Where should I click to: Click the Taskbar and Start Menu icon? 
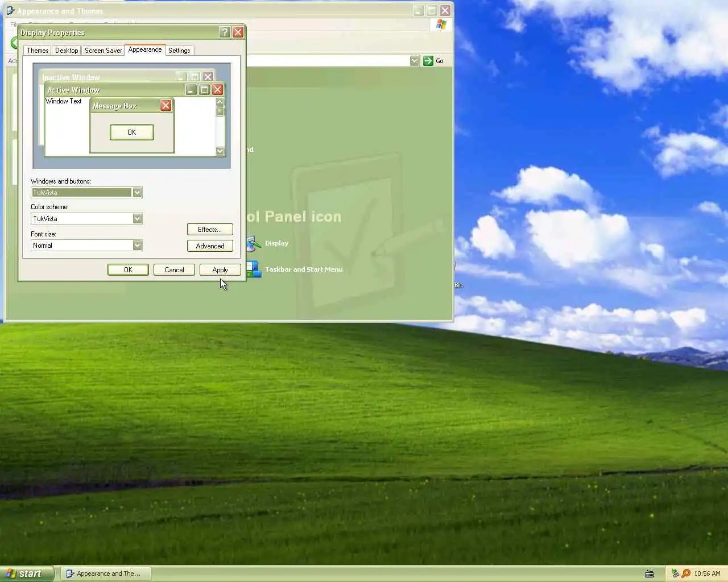point(254,269)
